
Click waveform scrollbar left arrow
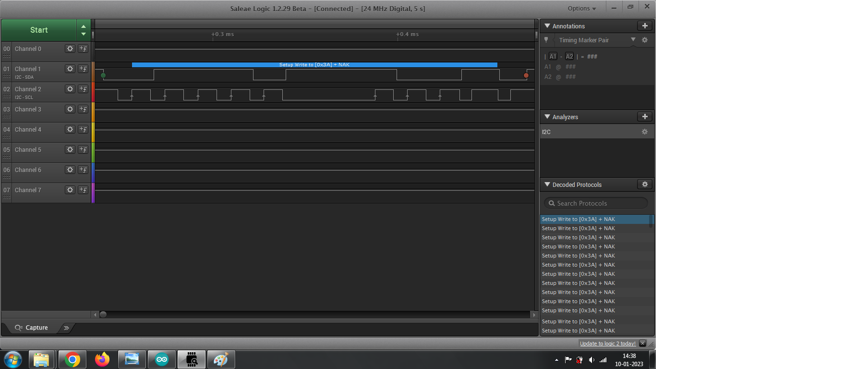pyautogui.click(x=95, y=315)
